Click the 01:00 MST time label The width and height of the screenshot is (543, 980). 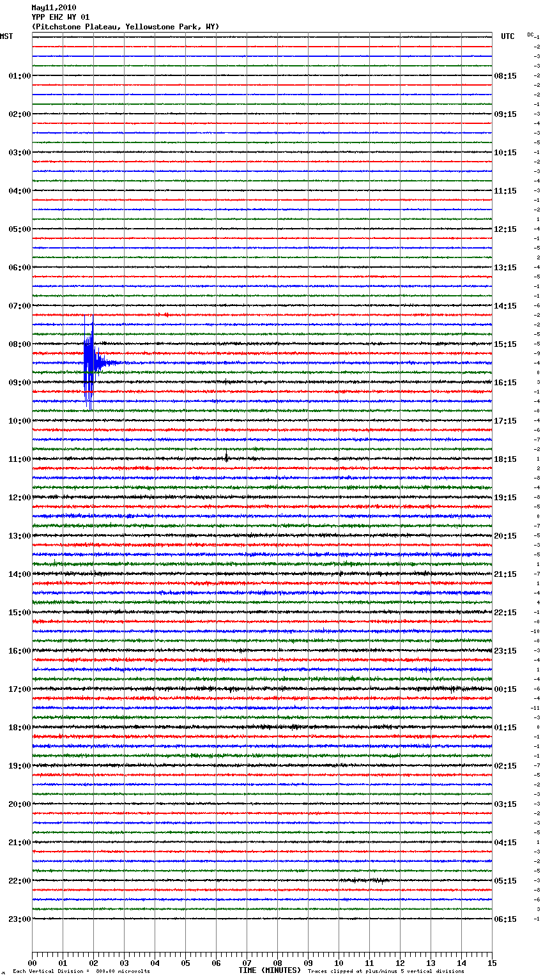20,76
